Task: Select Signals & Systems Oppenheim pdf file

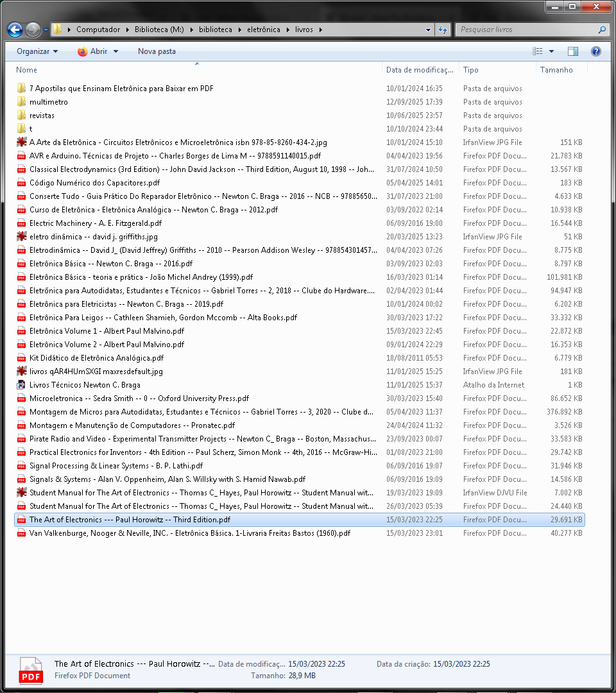Action: tap(167, 479)
